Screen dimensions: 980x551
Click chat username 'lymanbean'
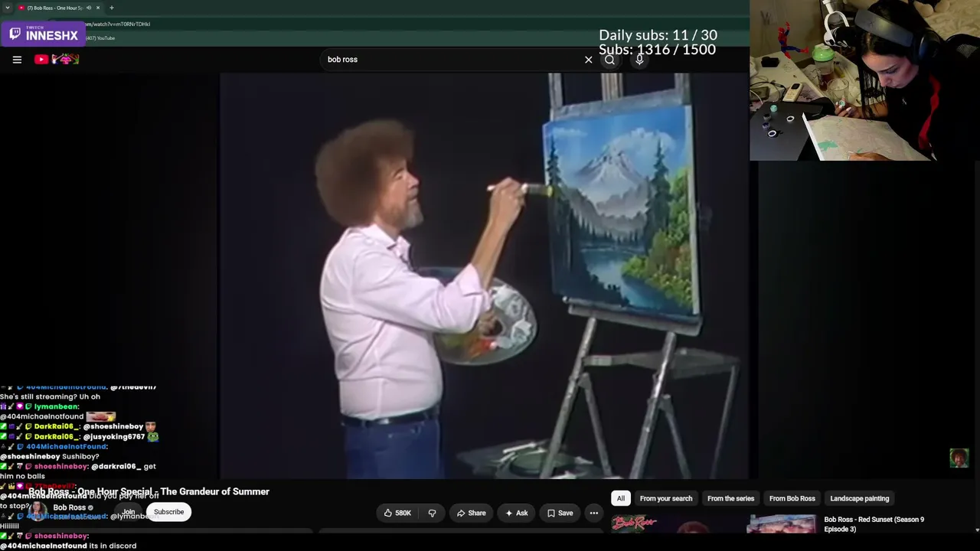click(x=57, y=406)
